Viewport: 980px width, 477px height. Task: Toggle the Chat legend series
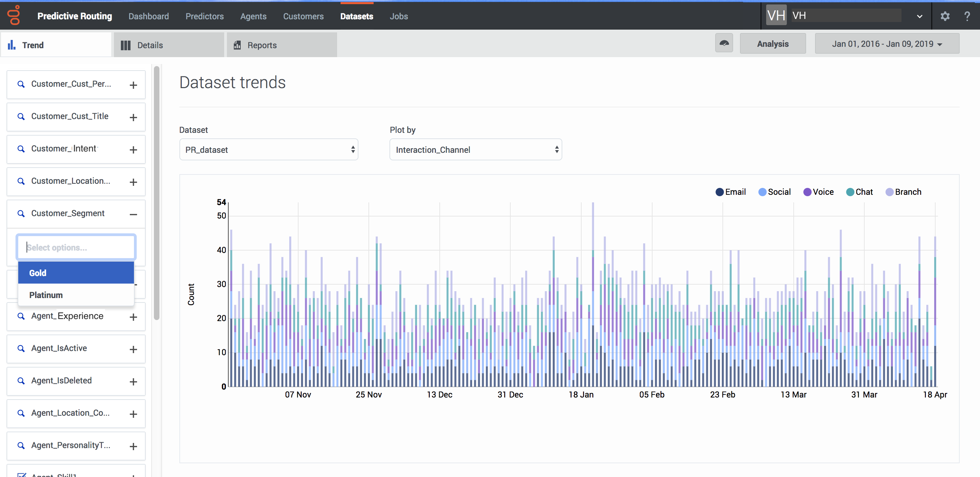(859, 192)
